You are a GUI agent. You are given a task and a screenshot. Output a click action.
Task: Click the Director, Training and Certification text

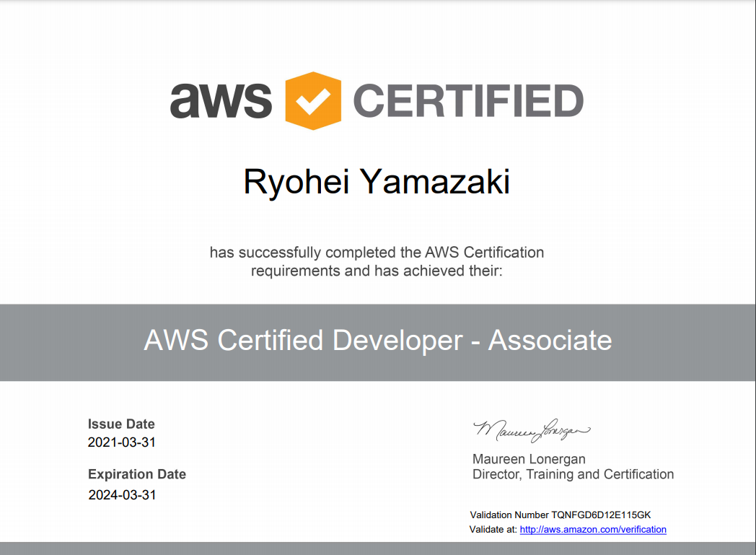coord(573,474)
